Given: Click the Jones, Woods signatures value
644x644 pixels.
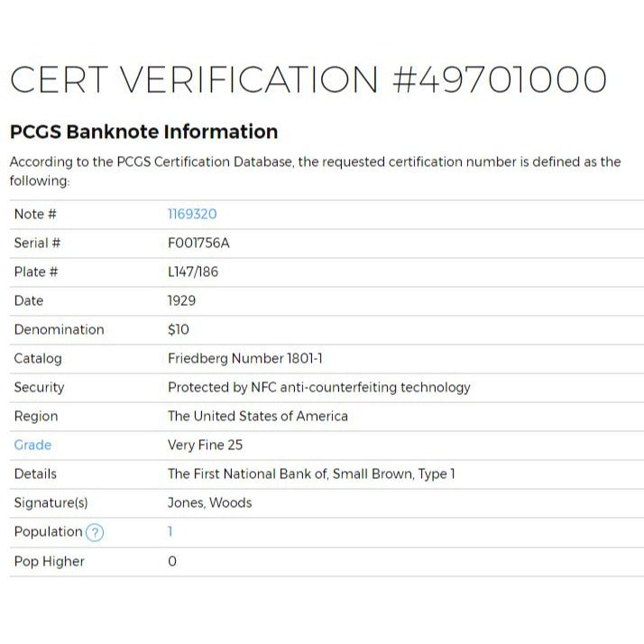Looking at the screenshot, I should coord(209,502).
